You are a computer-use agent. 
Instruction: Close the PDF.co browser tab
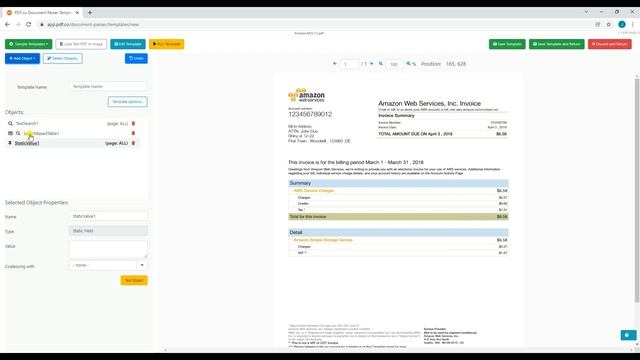click(77, 13)
